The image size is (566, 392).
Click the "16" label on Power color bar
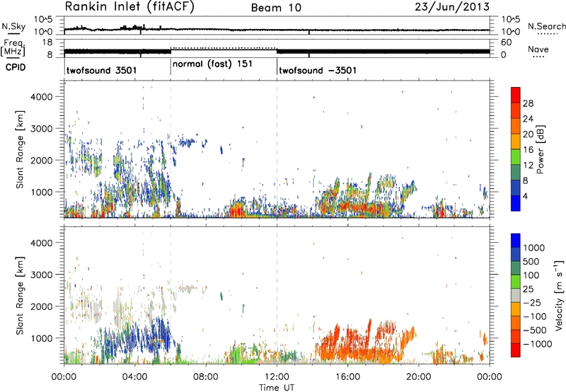click(x=528, y=150)
